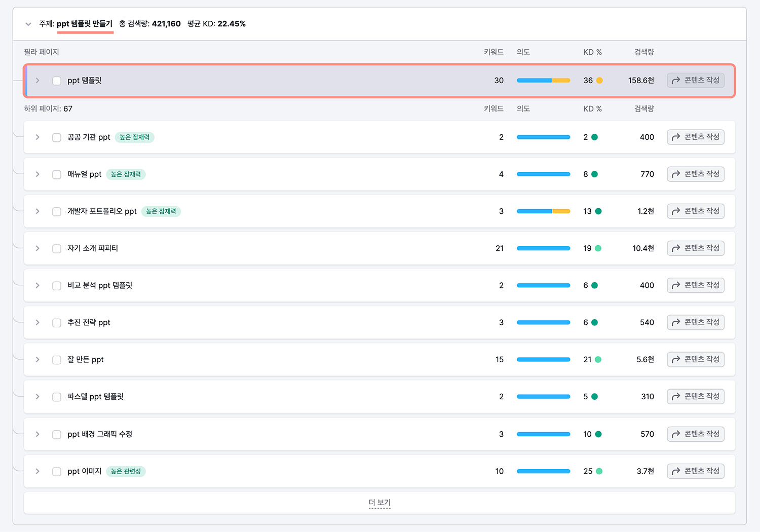
Task: Click the '높은 잠재력' tag on '공공 기관 ppt'
Action: coord(135,137)
